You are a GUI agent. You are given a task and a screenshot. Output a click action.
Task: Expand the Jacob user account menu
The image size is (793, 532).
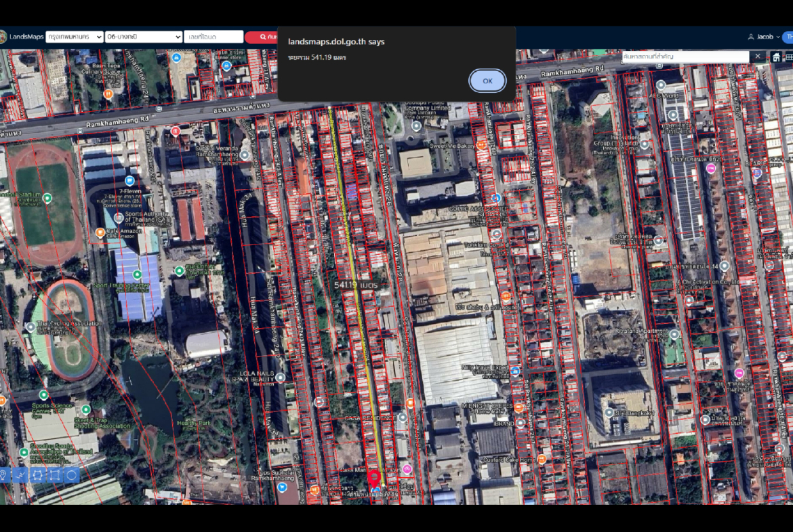(764, 37)
